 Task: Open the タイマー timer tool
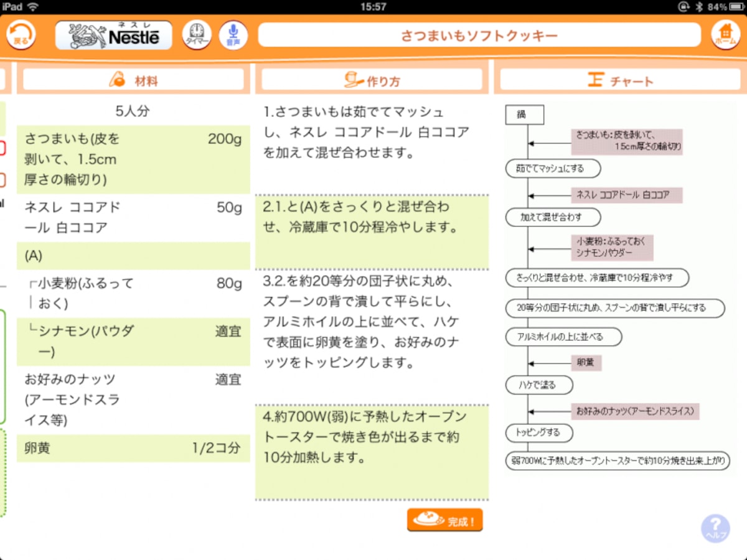point(197,35)
